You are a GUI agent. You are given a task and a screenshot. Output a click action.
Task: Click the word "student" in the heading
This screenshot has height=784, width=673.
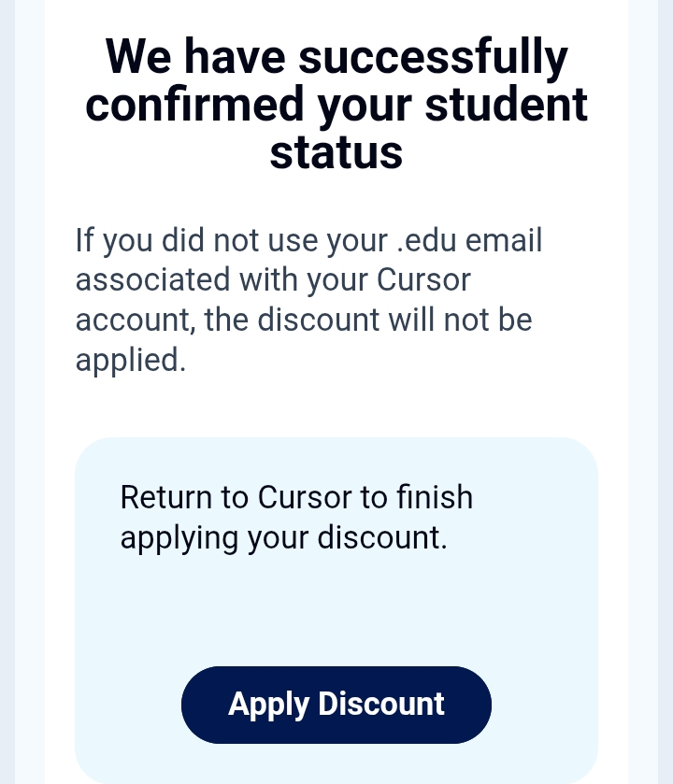point(506,105)
